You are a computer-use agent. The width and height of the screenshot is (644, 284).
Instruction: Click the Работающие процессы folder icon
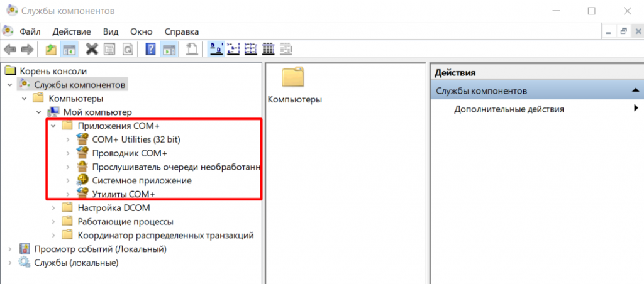pos(67,221)
